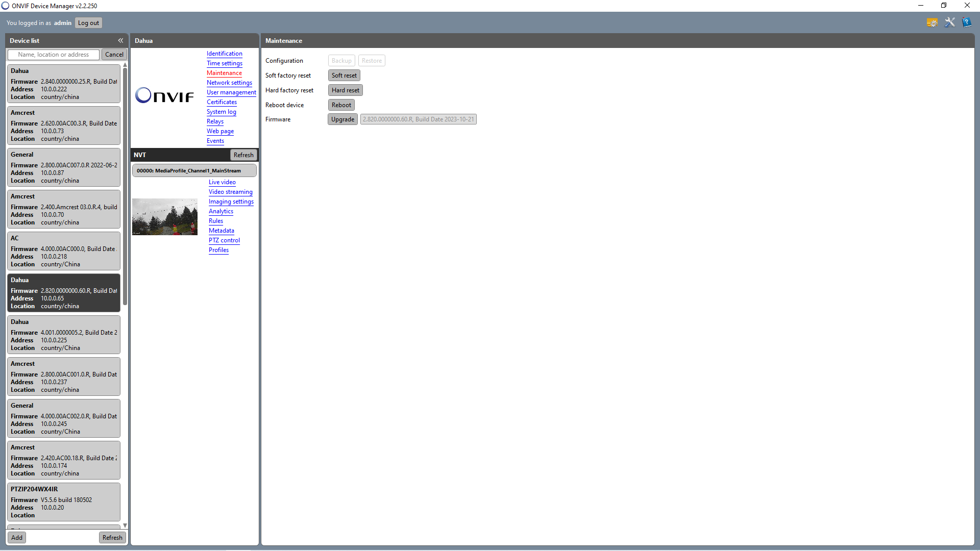Viewport: 980px width, 551px height.
Task: Refresh the NVT section
Action: pos(243,155)
